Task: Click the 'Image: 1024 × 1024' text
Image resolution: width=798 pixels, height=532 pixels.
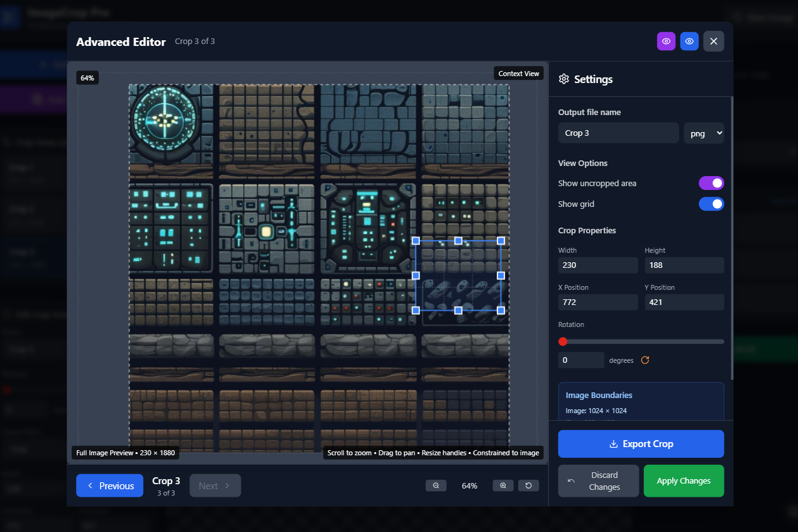Action: (596, 411)
